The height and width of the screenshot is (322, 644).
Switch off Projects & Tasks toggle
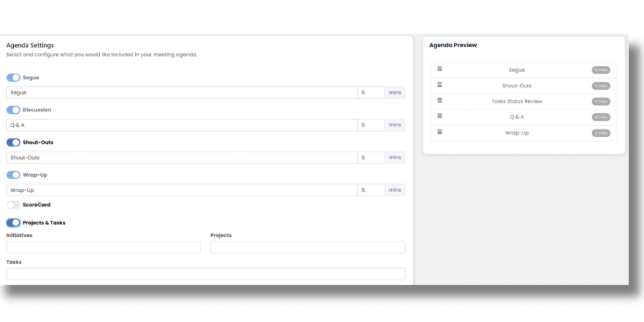pos(13,223)
